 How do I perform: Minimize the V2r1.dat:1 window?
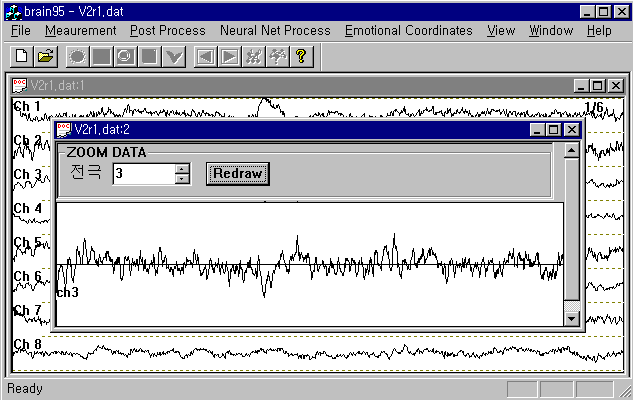click(x=581, y=86)
